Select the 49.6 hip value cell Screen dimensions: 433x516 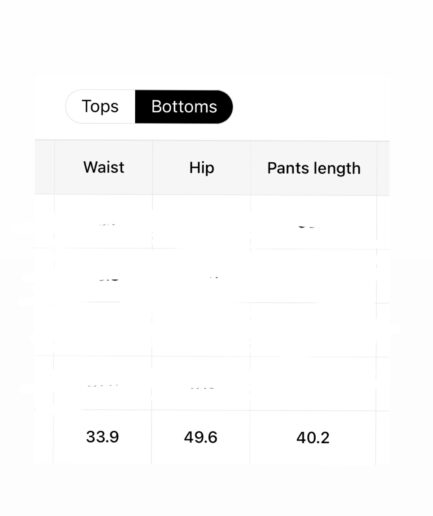(201, 437)
